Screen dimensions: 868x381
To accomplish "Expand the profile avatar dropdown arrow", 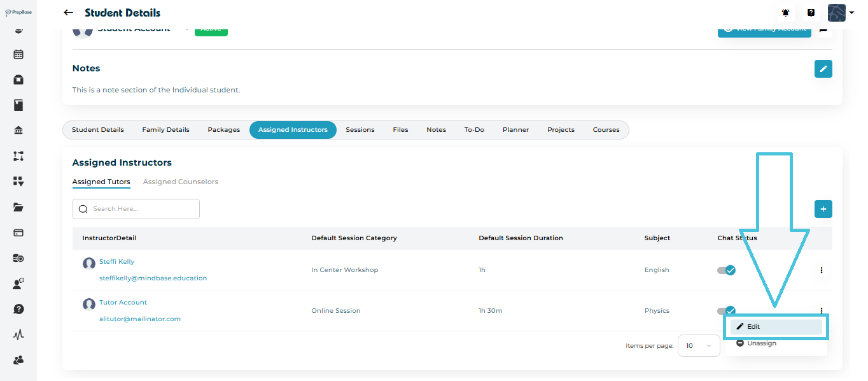I will pos(851,13).
